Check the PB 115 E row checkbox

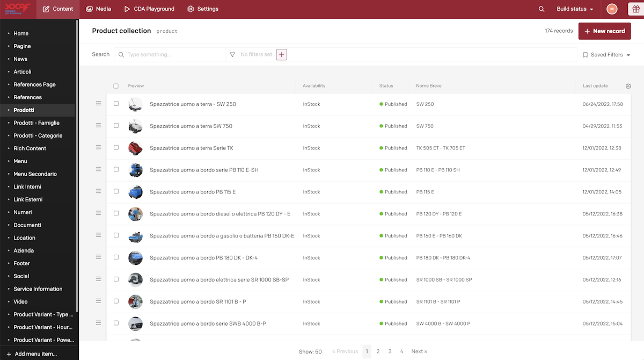tap(116, 191)
